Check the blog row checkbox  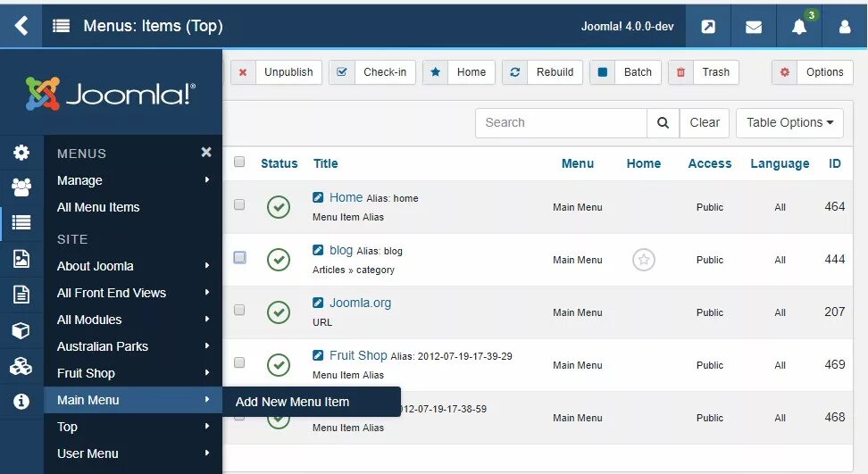239,257
